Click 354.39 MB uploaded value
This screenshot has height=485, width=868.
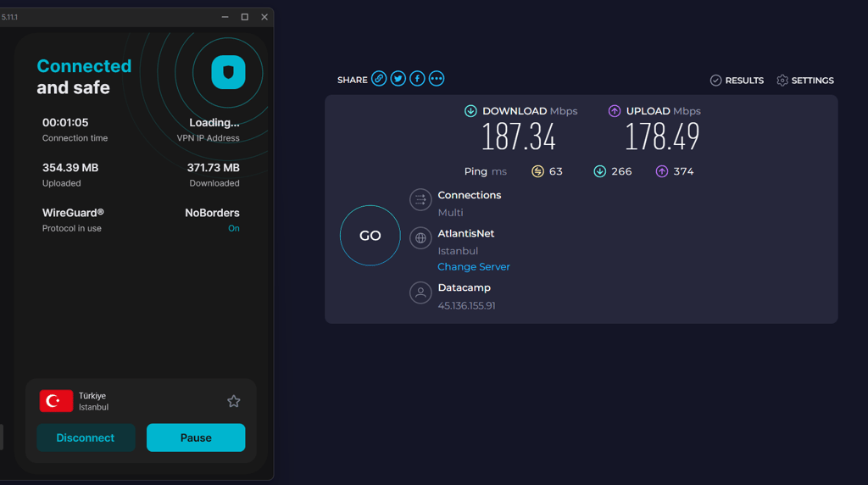tap(70, 168)
